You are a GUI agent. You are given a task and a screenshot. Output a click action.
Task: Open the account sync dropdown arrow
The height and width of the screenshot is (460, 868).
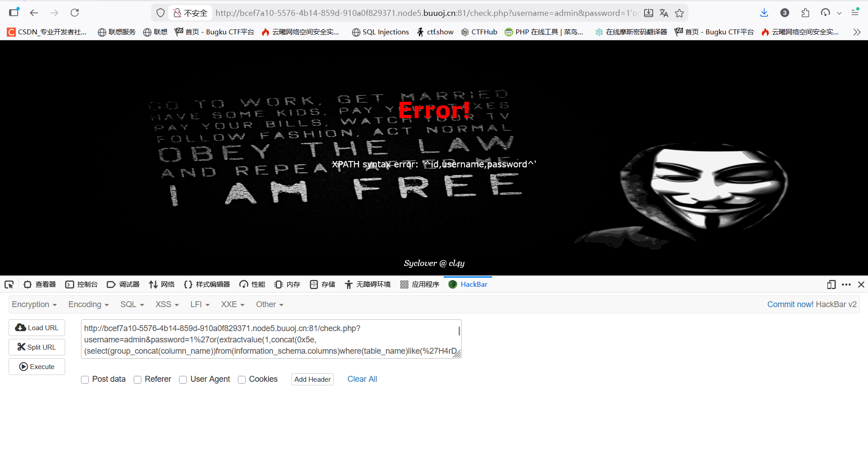click(x=840, y=13)
